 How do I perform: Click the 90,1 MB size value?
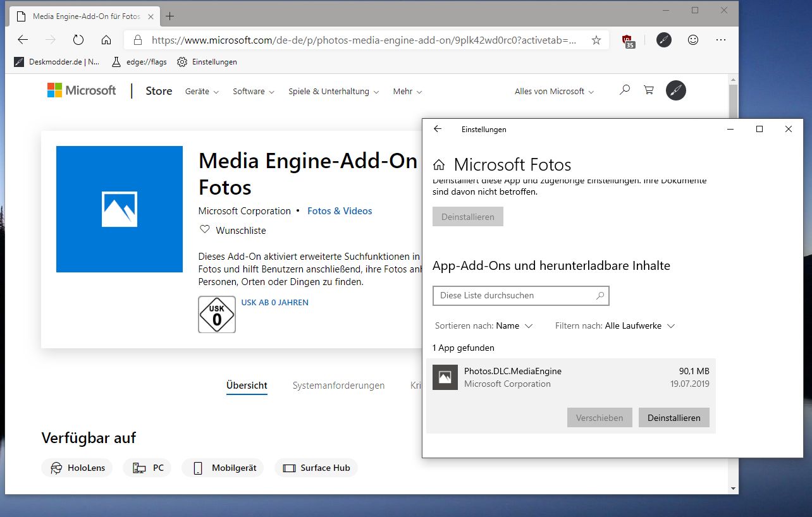pyautogui.click(x=694, y=371)
